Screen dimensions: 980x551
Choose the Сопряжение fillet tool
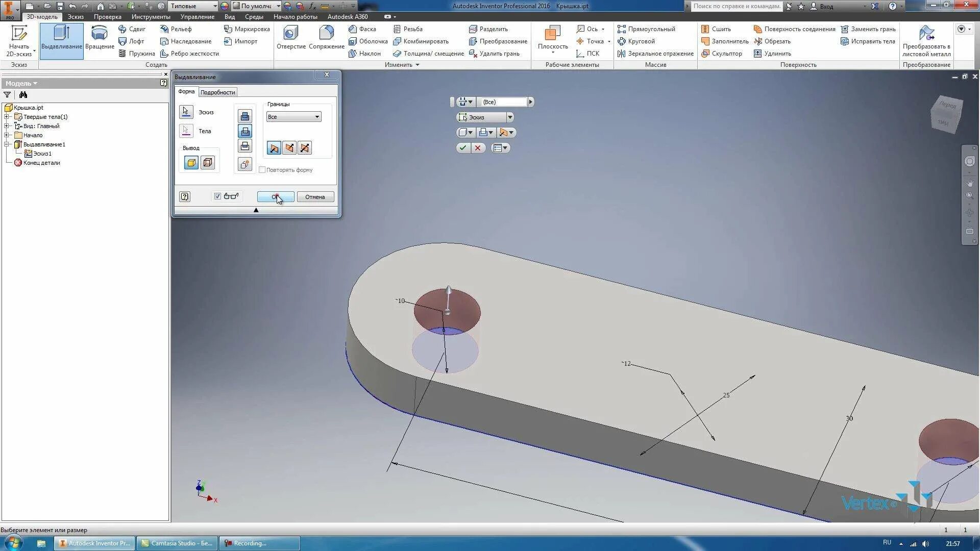[x=326, y=38]
